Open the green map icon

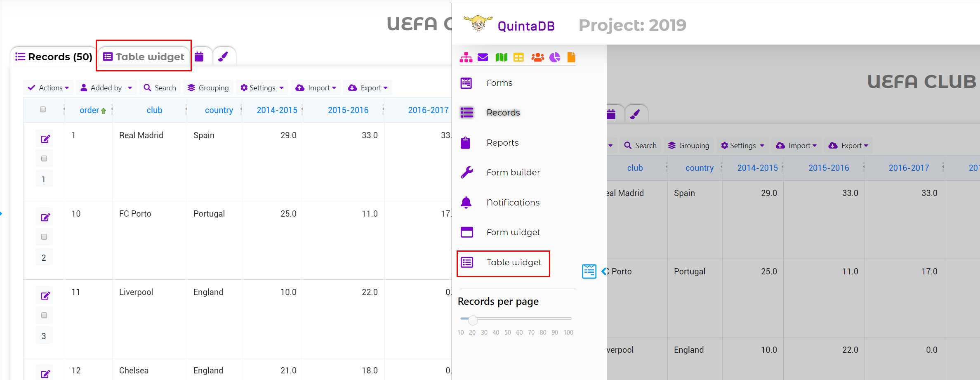501,57
